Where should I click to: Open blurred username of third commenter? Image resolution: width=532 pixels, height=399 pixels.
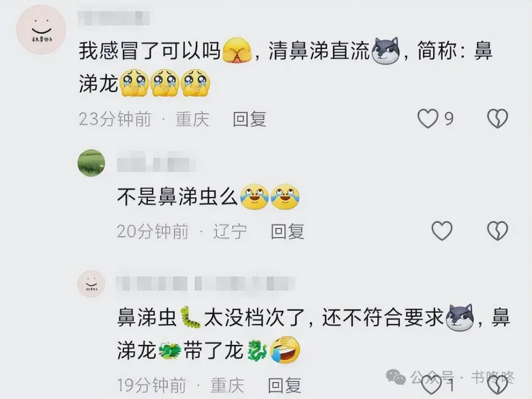[205, 283]
